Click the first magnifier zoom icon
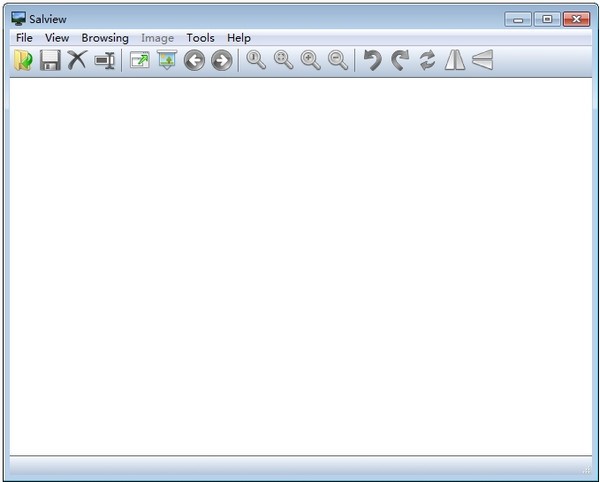Viewport: 600px width, 482px height. tap(257, 61)
